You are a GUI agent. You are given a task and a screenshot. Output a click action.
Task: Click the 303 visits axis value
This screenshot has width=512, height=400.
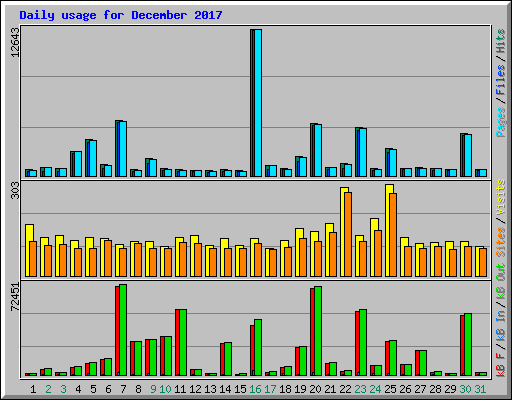tap(15, 191)
